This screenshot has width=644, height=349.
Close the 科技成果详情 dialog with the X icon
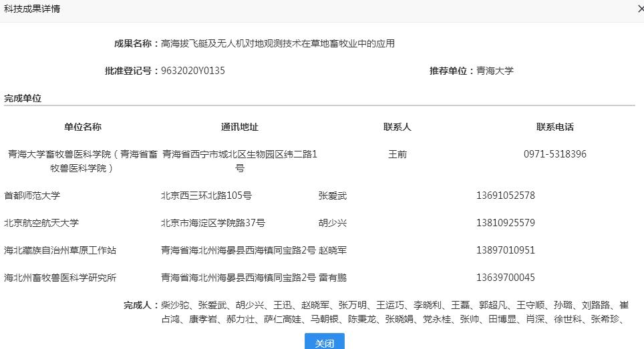point(641,9)
